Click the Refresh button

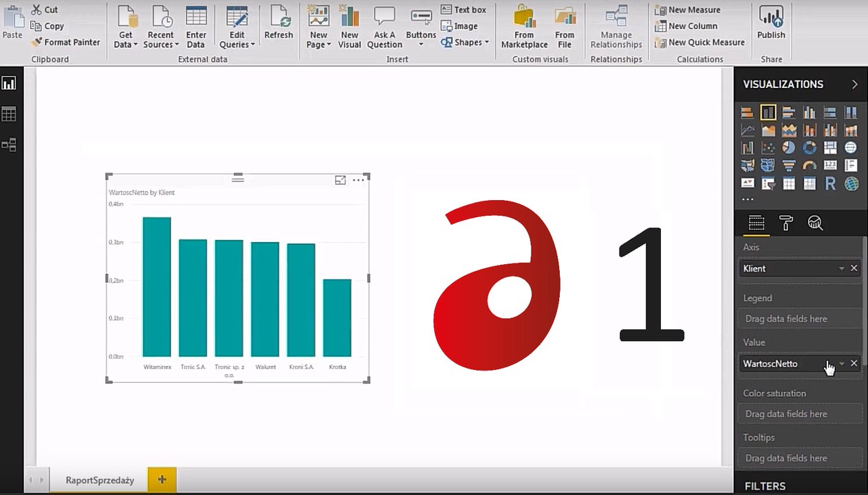[x=279, y=23]
